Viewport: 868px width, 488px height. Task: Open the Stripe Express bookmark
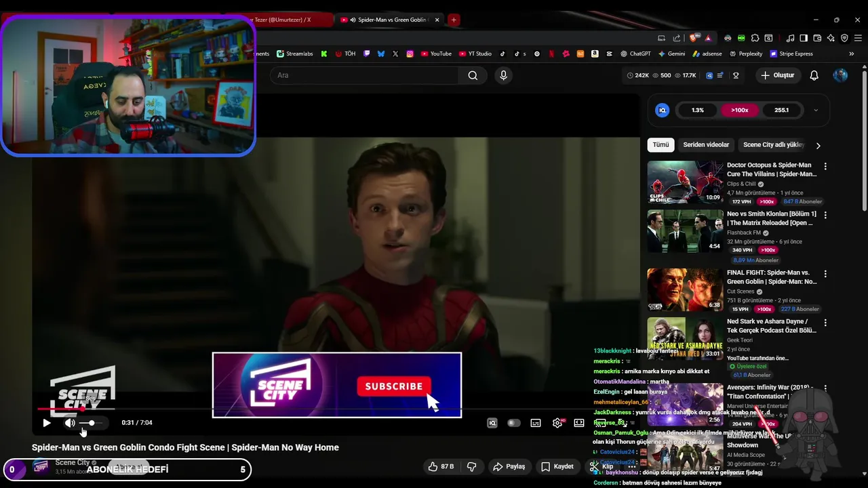pyautogui.click(x=791, y=54)
